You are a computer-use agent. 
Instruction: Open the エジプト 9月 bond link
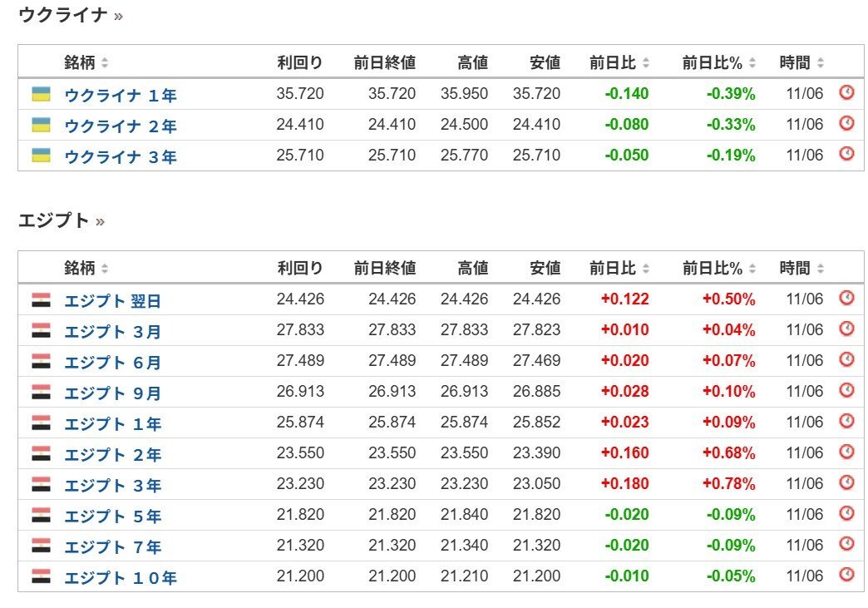coord(113,393)
